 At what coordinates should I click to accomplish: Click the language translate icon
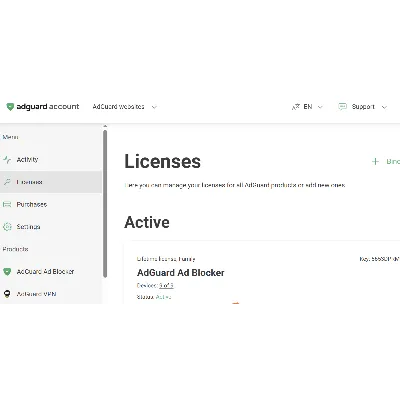[296, 107]
